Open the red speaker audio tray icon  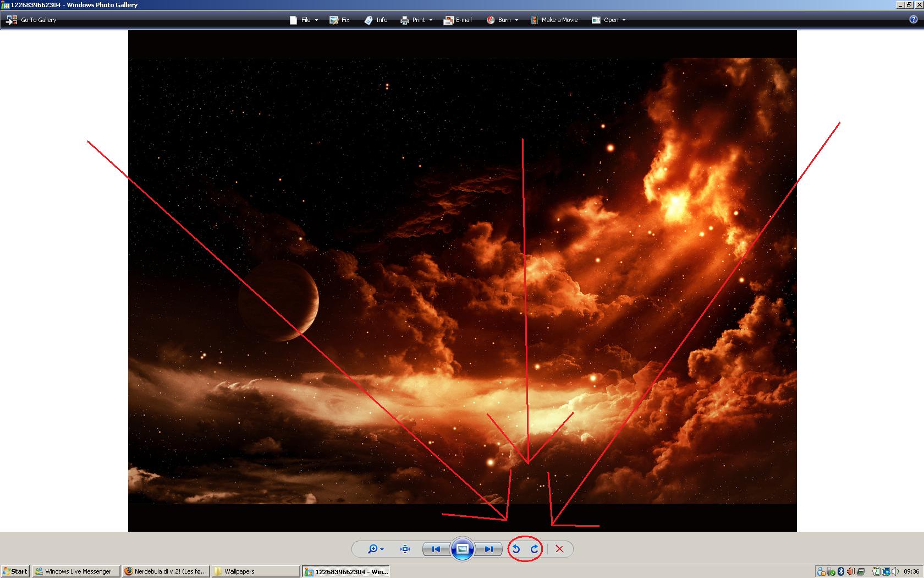[851, 571]
